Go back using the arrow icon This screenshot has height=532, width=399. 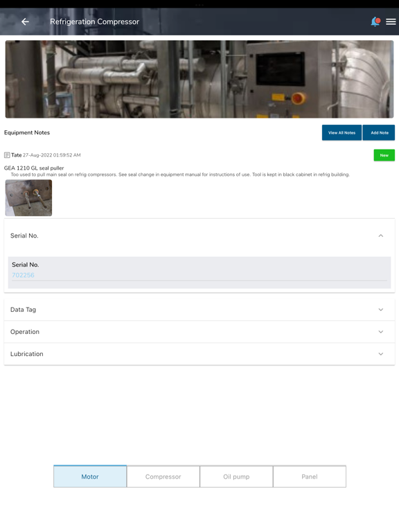25,21
